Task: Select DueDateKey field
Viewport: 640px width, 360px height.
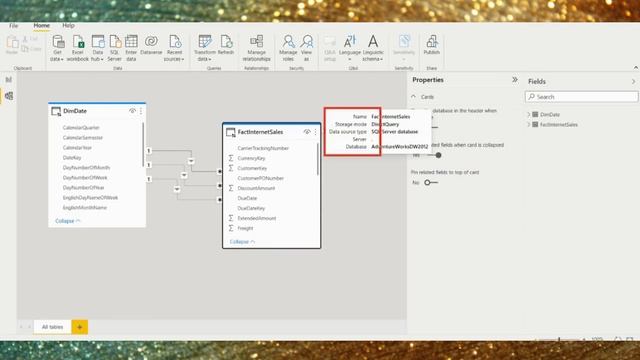Action: coord(251,208)
